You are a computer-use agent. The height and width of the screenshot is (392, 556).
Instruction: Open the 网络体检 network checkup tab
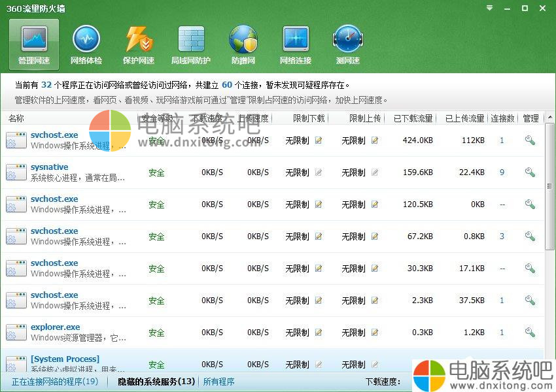click(x=86, y=44)
